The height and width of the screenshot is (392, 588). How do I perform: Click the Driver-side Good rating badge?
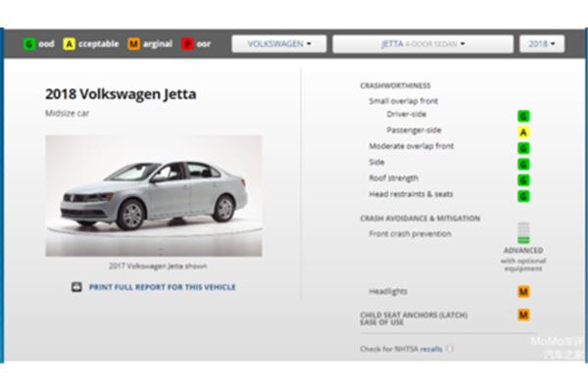tap(523, 116)
